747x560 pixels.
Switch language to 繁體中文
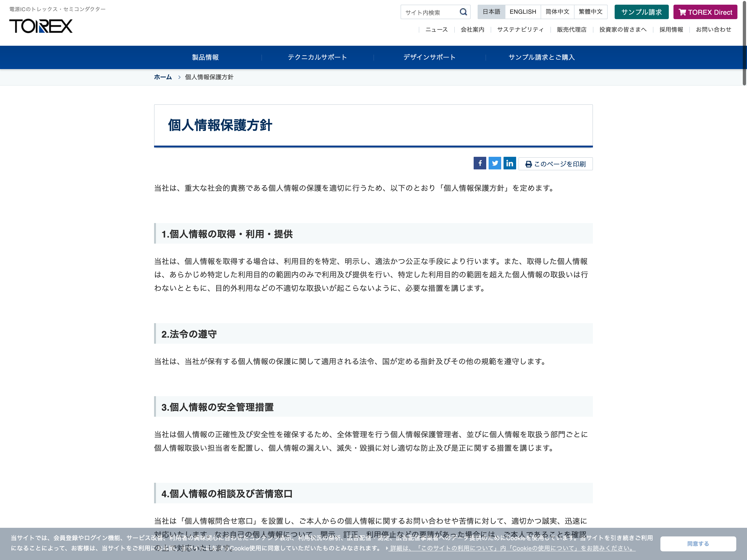pyautogui.click(x=590, y=12)
